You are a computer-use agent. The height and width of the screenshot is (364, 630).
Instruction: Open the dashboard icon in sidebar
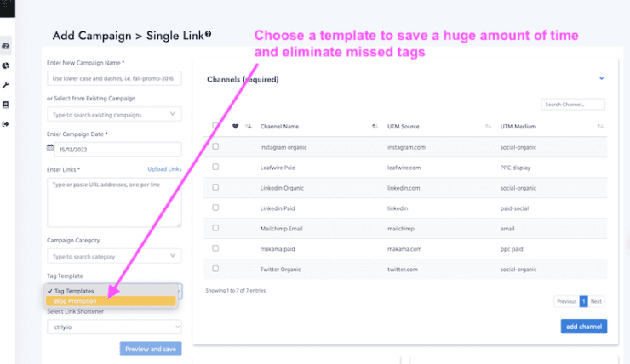pos(6,46)
